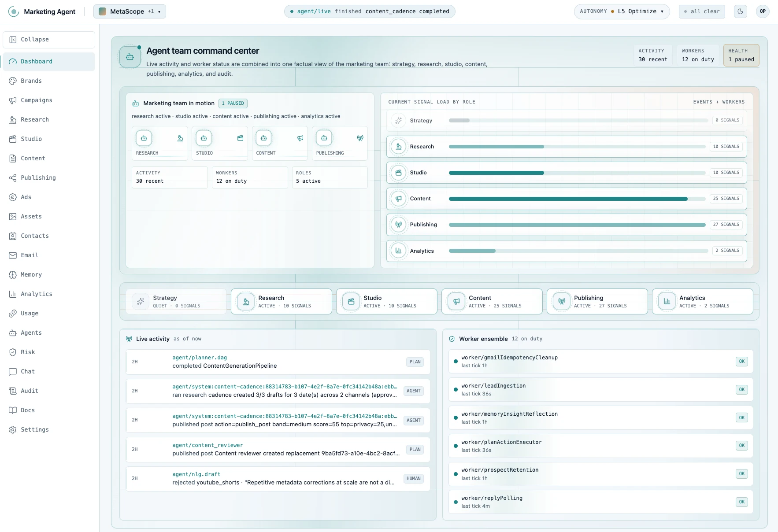The width and height of the screenshot is (778, 532).
Task: Open Dashboard in sidebar
Action: tap(49, 62)
